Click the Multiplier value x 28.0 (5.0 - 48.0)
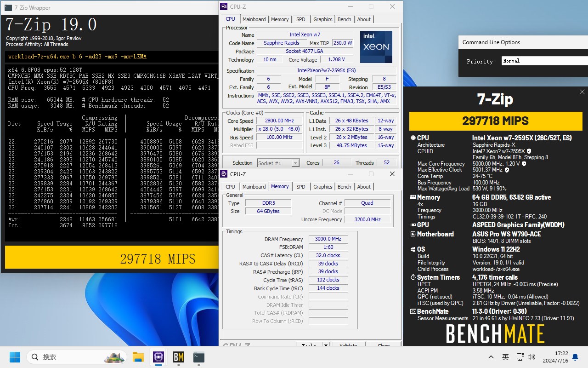Screen dimensions: 588x368 279,129
